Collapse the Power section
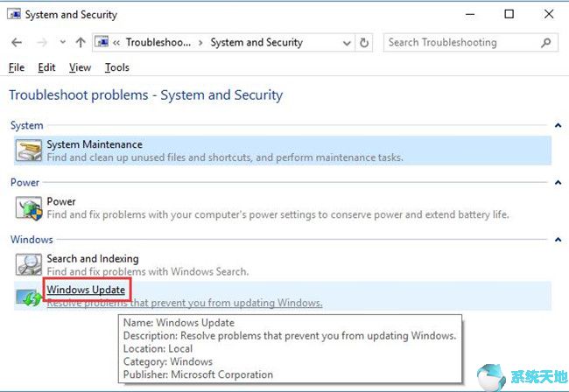Viewport: 569px width, 392px height. click(558, 183)
